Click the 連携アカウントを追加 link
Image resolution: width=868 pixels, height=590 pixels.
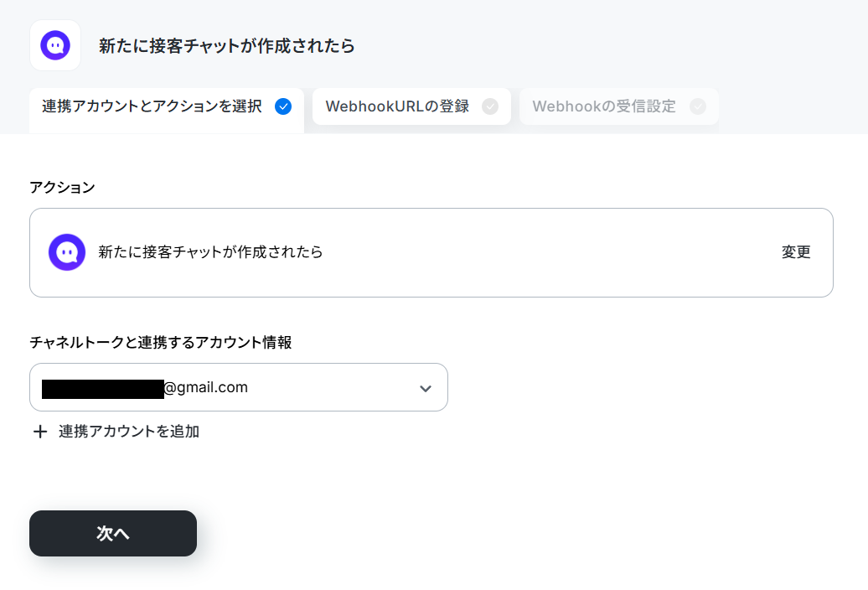[x=128, y=432]
